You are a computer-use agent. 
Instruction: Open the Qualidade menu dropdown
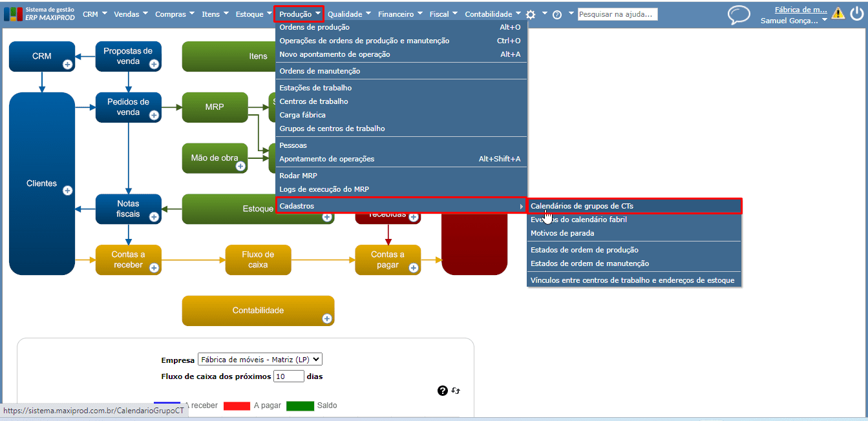click(349, 14)
